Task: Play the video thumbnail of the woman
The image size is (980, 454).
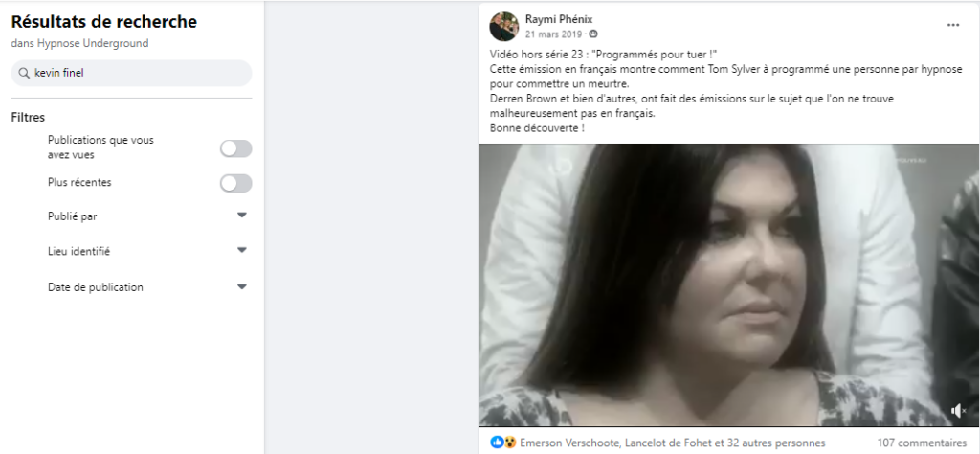Action: [728, 285]
